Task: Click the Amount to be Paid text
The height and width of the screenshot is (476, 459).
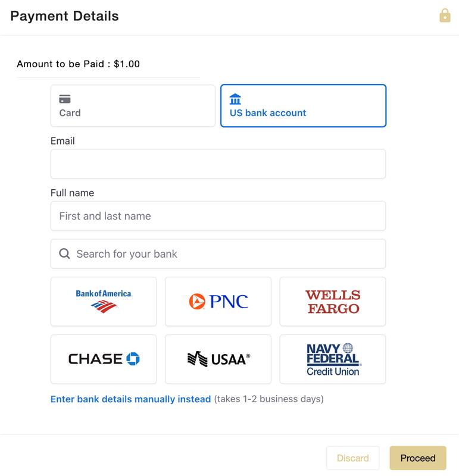Action: [x=79, y=64]
